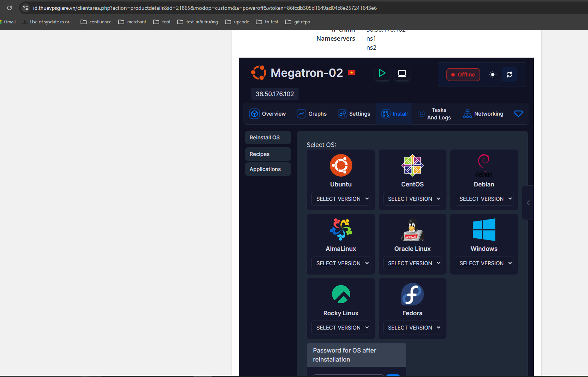The image size is (588, 377).
Task: Click the 36.50.176.102 IP address chip
Action: (275, 94)
